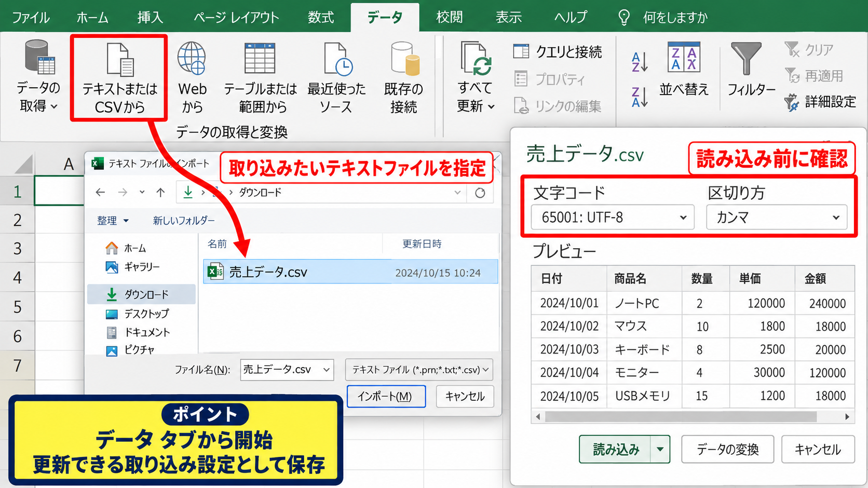Expand the 整理 organize menu

[113, 221]
